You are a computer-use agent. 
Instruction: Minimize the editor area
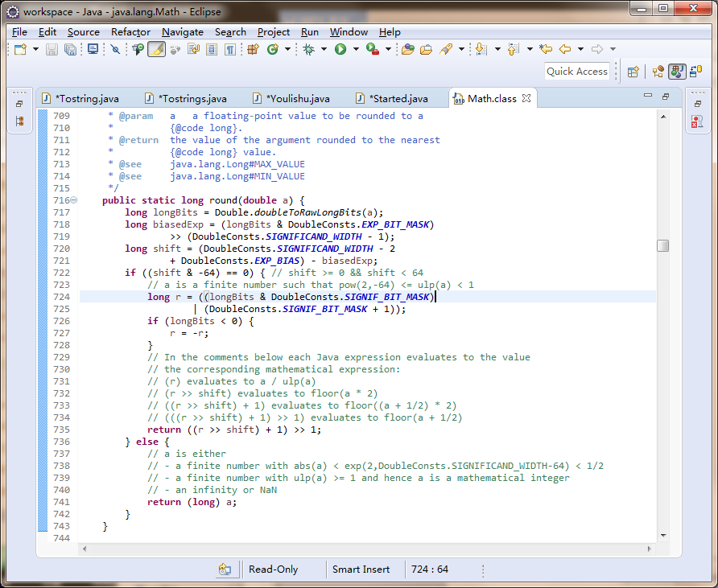click(647, 96)
